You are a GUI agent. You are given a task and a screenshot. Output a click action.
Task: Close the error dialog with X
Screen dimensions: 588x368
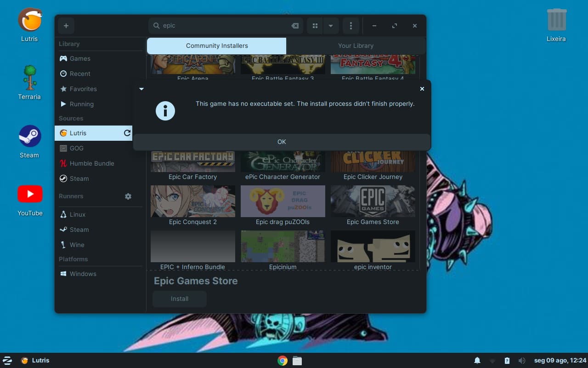422,89
